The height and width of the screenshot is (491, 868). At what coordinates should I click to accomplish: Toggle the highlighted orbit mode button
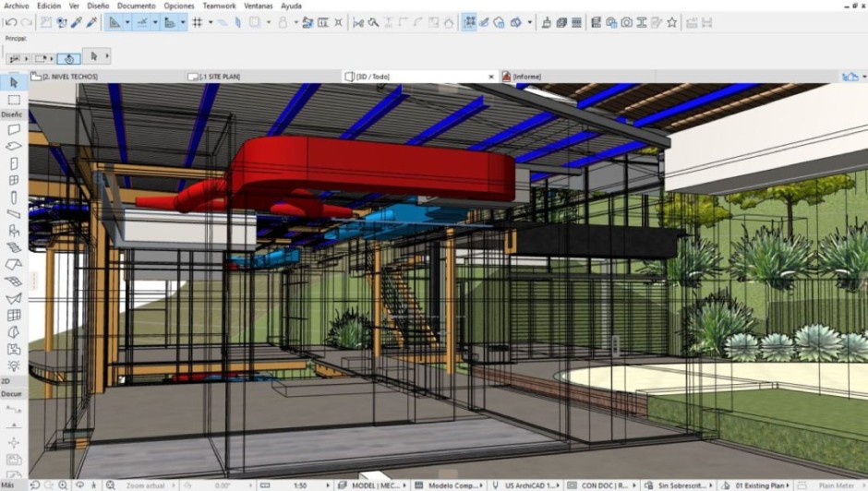point(68,58)
